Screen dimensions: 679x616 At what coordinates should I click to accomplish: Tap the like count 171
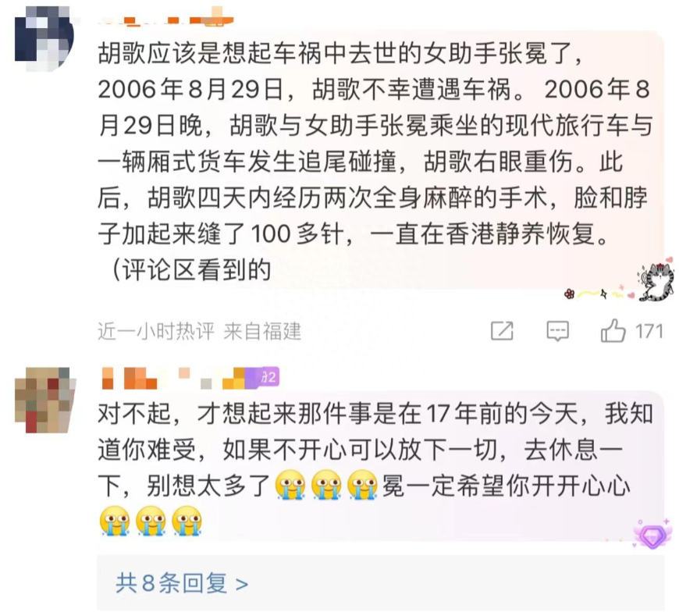pyautogui.click(x=649, y=331)
